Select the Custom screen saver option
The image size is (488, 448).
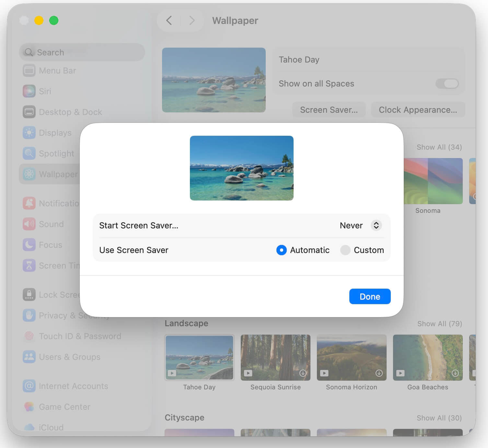345,250
